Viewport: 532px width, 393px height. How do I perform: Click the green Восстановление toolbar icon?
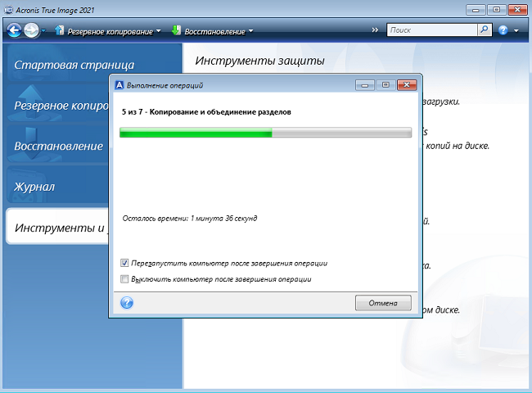[176, 30]
